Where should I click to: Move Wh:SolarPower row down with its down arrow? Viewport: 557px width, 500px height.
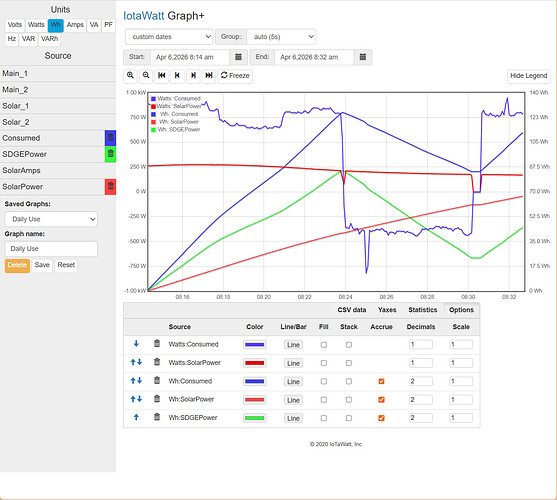(x=139, y=399)
